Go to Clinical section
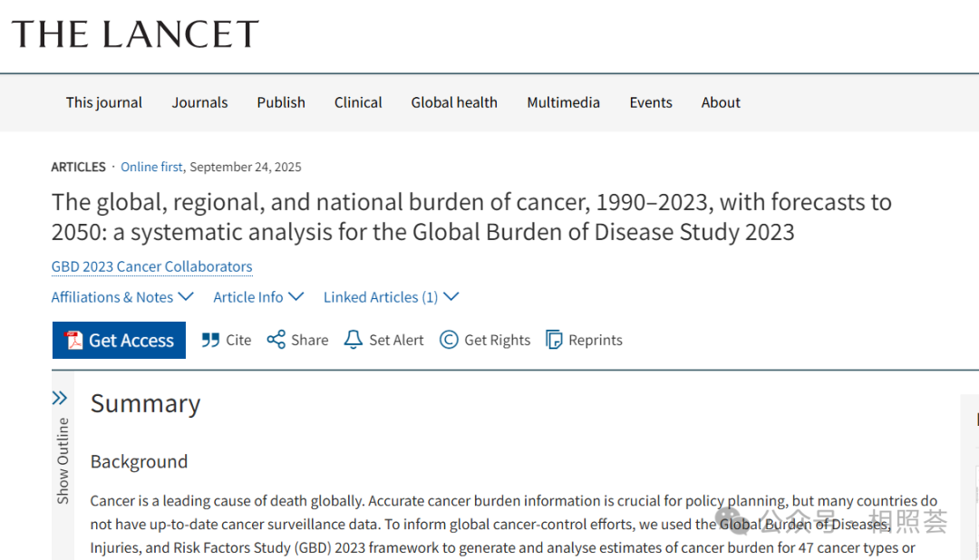 pos(358,102)
